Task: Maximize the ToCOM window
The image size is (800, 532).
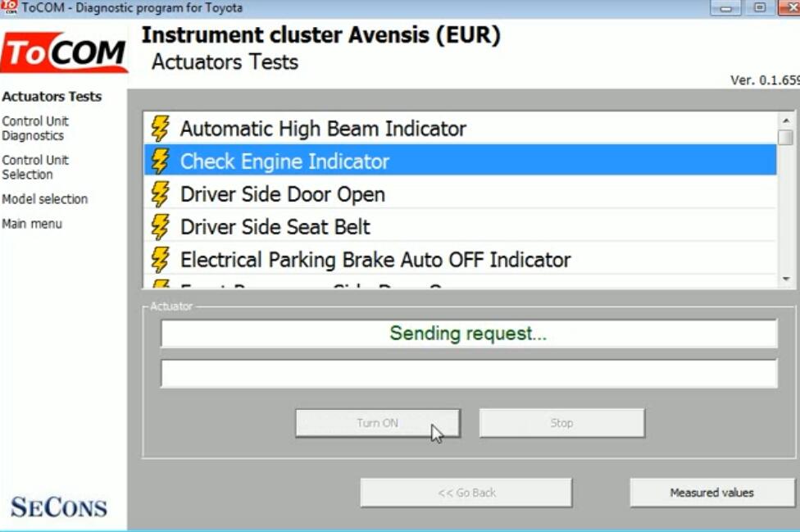Action: 759,7
